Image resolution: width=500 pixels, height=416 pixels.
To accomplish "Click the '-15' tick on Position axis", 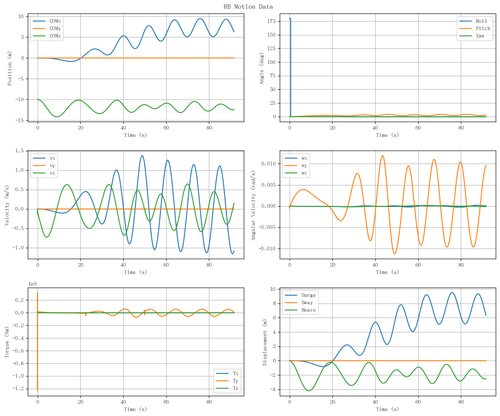I will (20, 120).
